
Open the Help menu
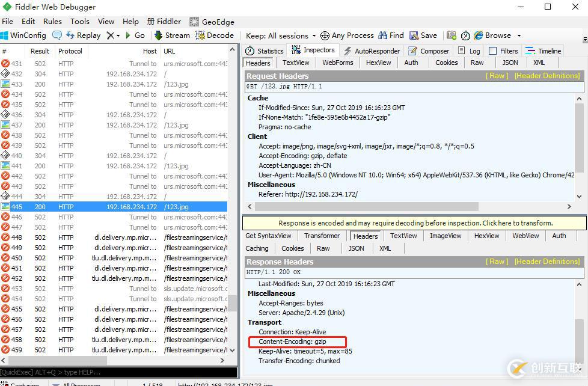130,22
